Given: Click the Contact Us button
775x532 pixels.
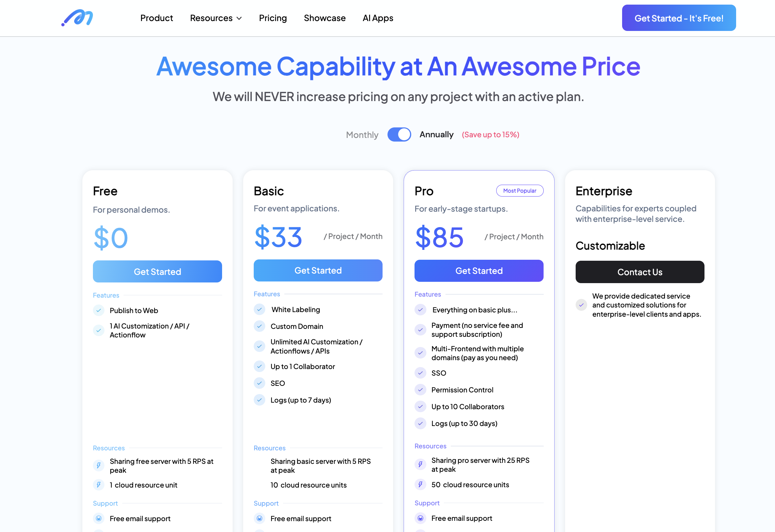Looking at the screenshot, I should tap(639, 272).
